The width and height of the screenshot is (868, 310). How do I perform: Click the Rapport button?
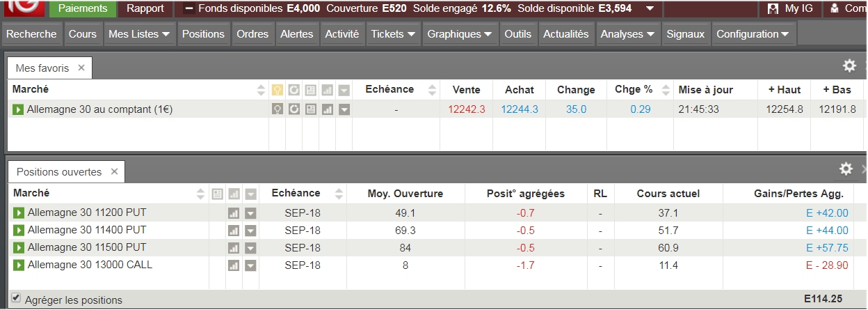pyautogui.click(x=145, y=9)
